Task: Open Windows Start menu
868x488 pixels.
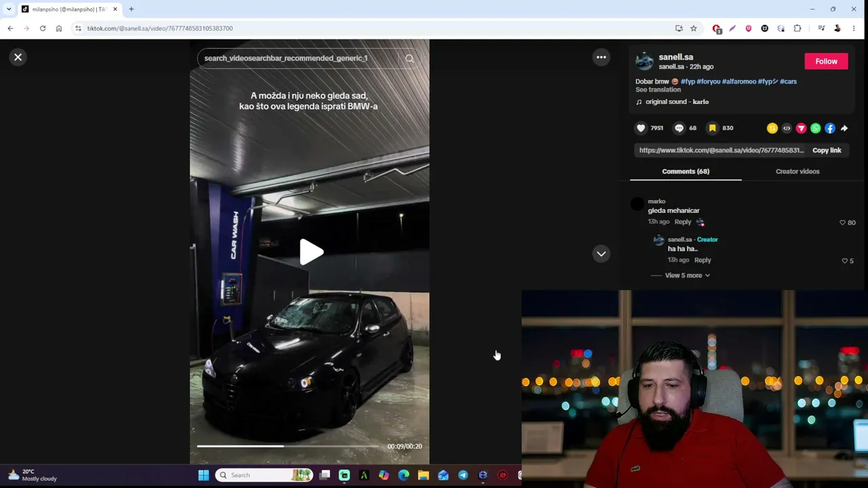Action: coord(203,475)
